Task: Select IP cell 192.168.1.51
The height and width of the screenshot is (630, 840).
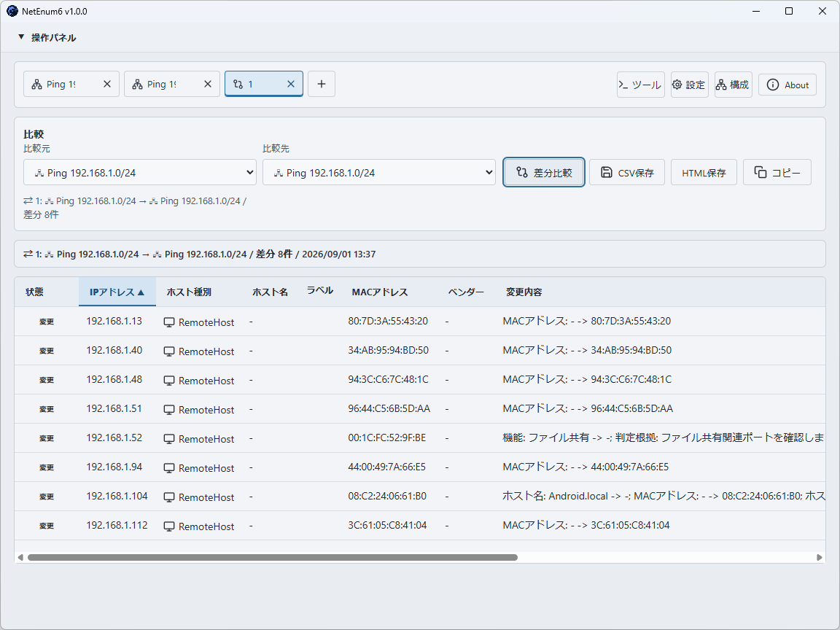Action: (x=114, y=408)
